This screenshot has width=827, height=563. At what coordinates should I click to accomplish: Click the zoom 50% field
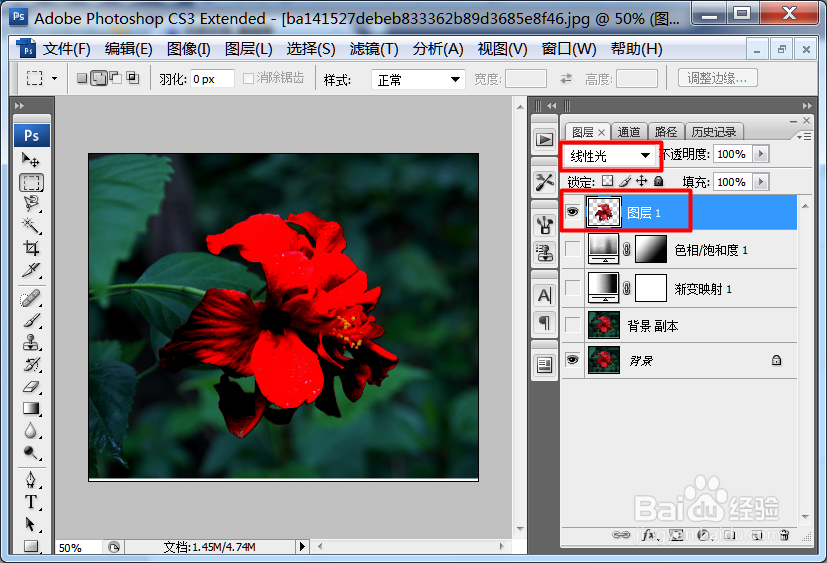[78, 547]
